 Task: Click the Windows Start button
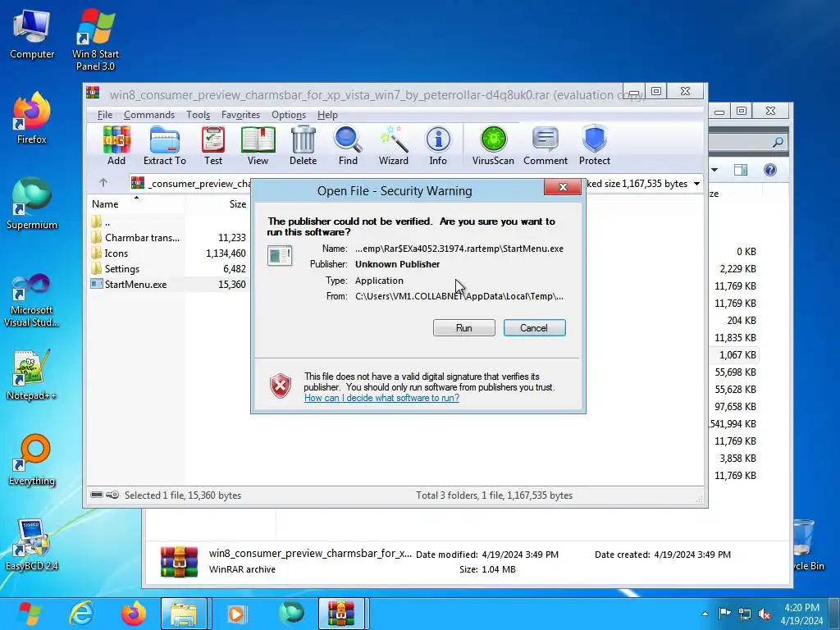pyautogui.click(x=30, y=614)
